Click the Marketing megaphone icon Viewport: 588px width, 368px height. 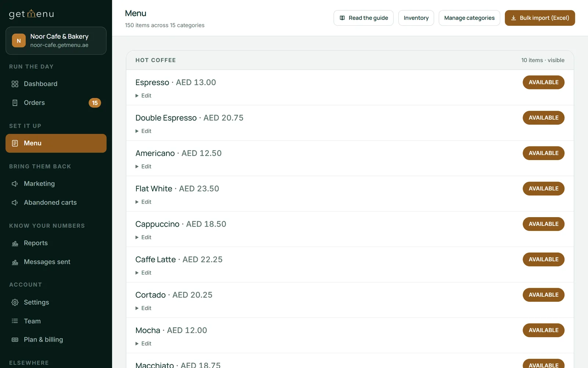15,184
